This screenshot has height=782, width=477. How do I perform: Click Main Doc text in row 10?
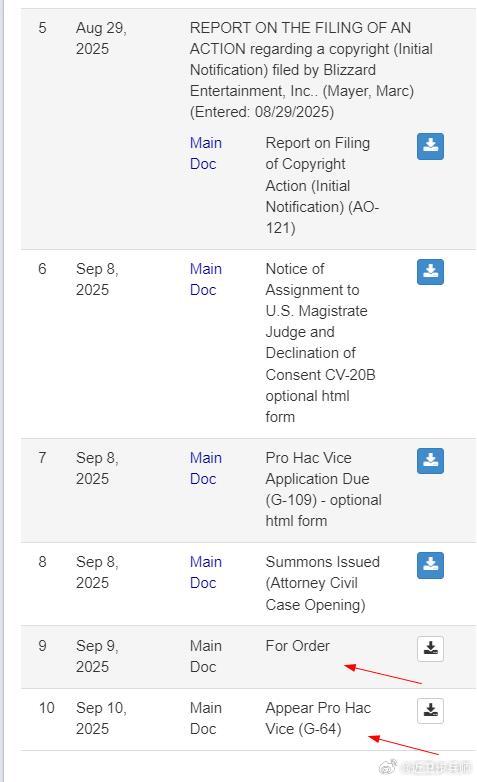tap(206, 718)
